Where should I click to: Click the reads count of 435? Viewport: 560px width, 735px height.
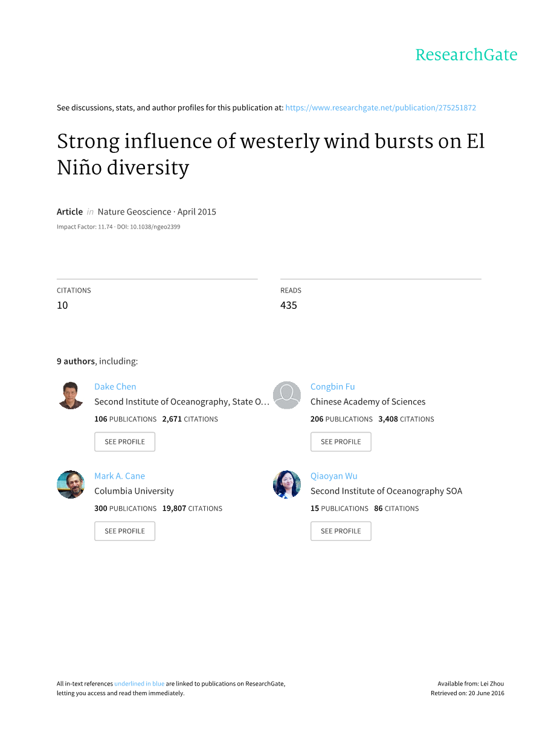[x=289, y=305]
